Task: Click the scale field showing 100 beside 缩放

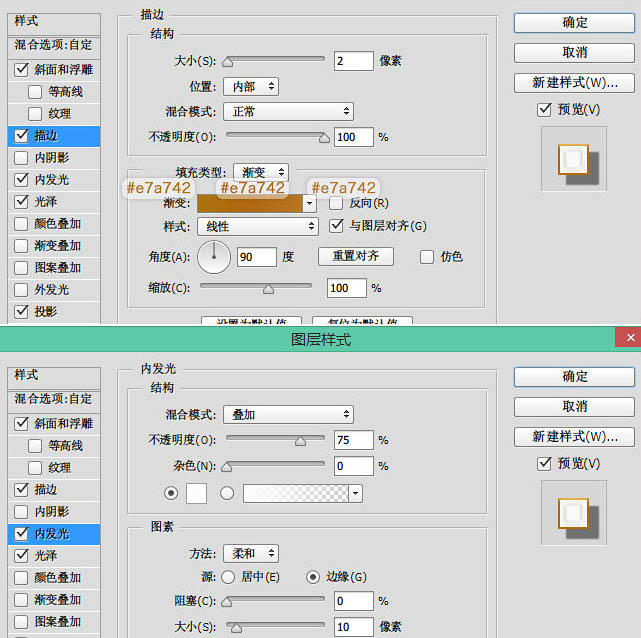Action: [347, 288]
